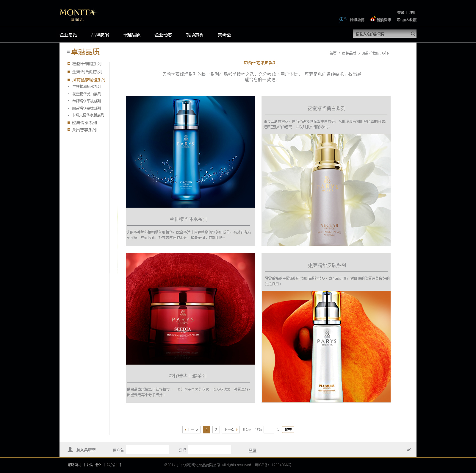
Task: Collapse the 贝莉丝蒙妮坦系列 category
Action: pos(69,80)
